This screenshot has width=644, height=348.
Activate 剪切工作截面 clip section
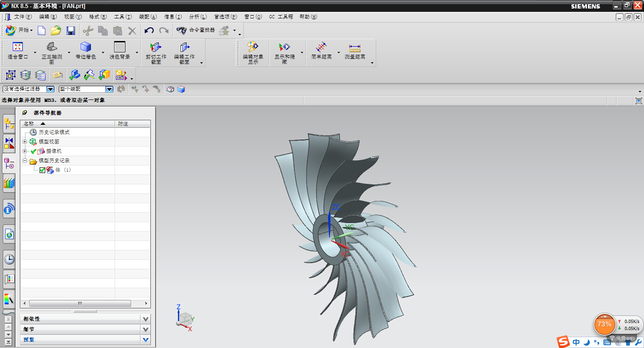click(156, 52)
